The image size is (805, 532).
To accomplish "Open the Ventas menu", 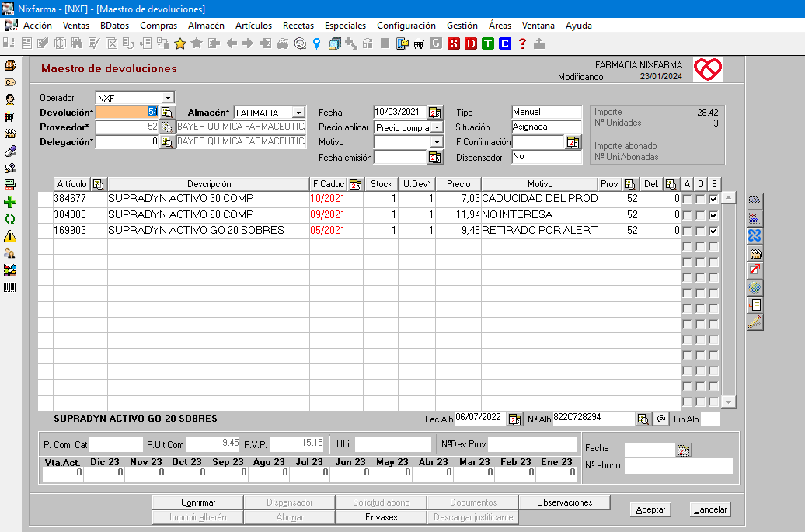I will pyautogui.click(x=76, y=26).
